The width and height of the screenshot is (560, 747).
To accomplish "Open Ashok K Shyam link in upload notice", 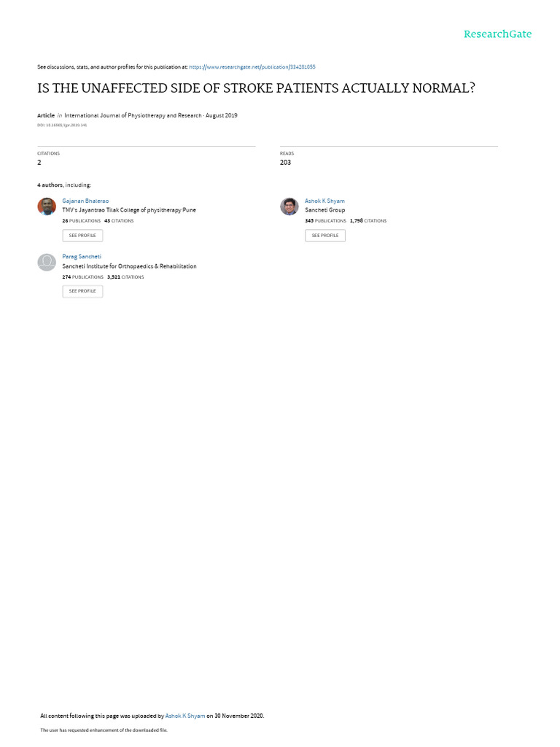I will [185, 716].
